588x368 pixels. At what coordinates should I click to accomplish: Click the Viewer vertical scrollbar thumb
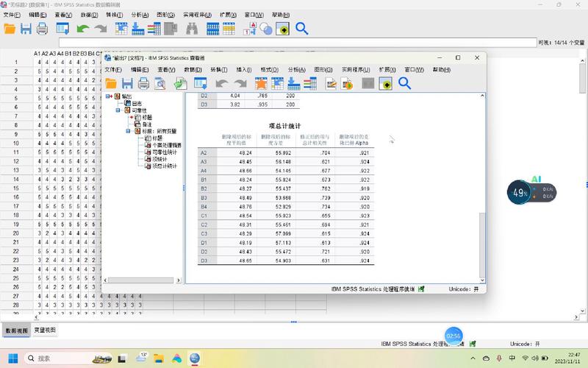click(482, 245)
